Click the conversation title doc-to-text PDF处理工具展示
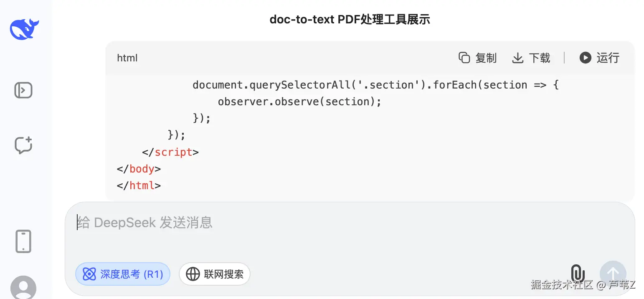 coord(350,20)
